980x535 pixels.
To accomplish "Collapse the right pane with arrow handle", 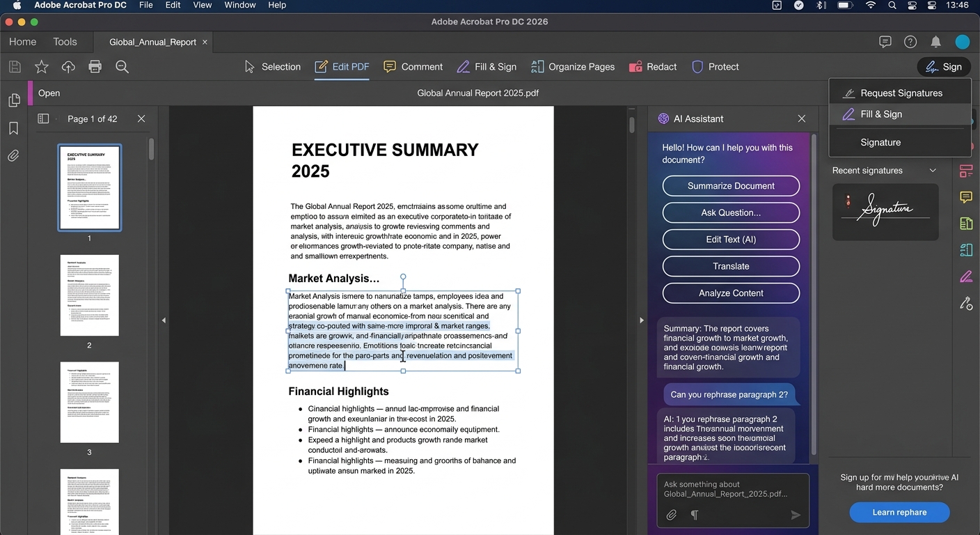I will (x=641, y=320).
